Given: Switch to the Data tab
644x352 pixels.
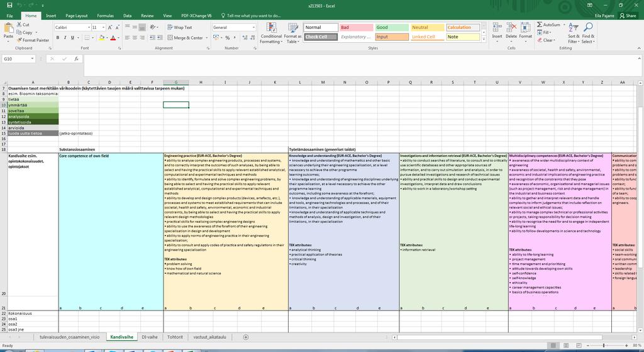Looking at the screenshot, I should click(127, 16).
